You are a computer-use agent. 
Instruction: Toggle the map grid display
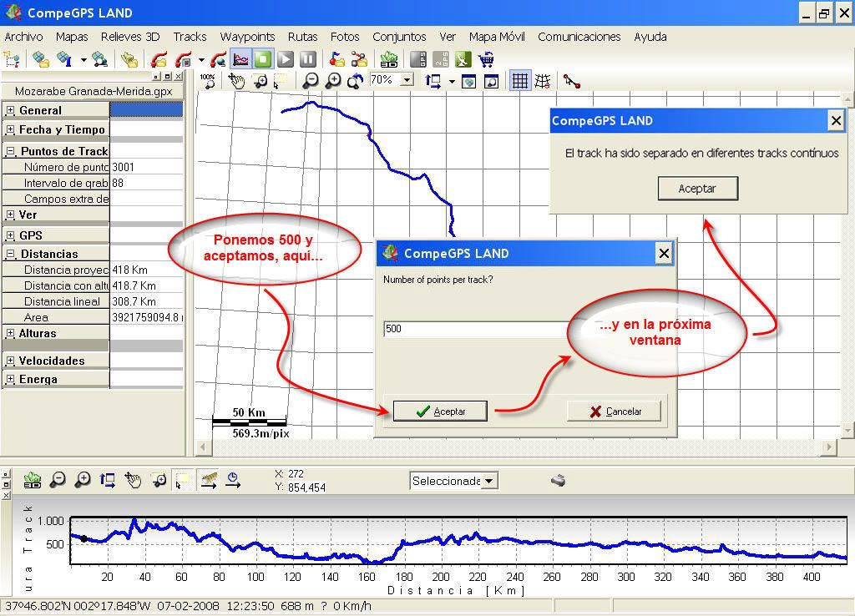tap(519, 81)
